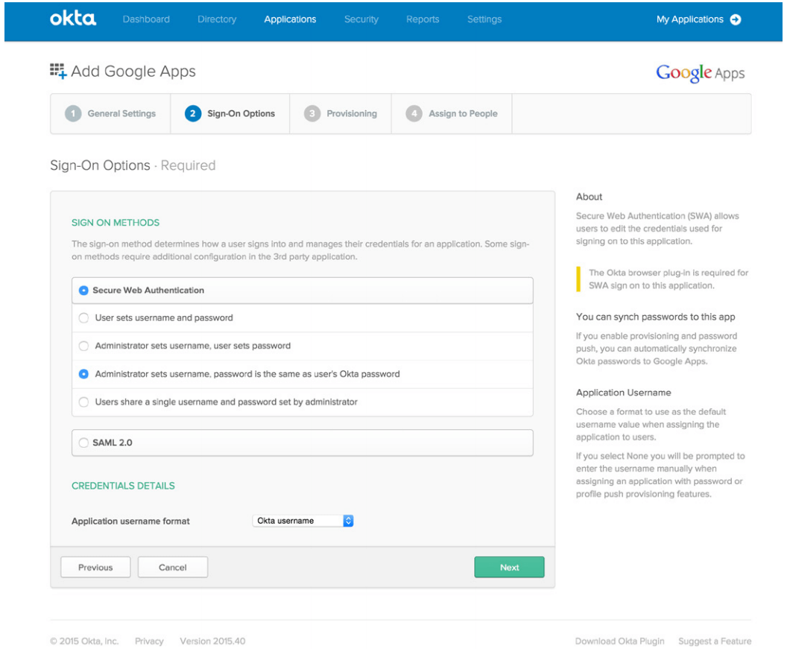Open the Reports menu
Viewport: 787px width, 672px height.
click(423, 19)
